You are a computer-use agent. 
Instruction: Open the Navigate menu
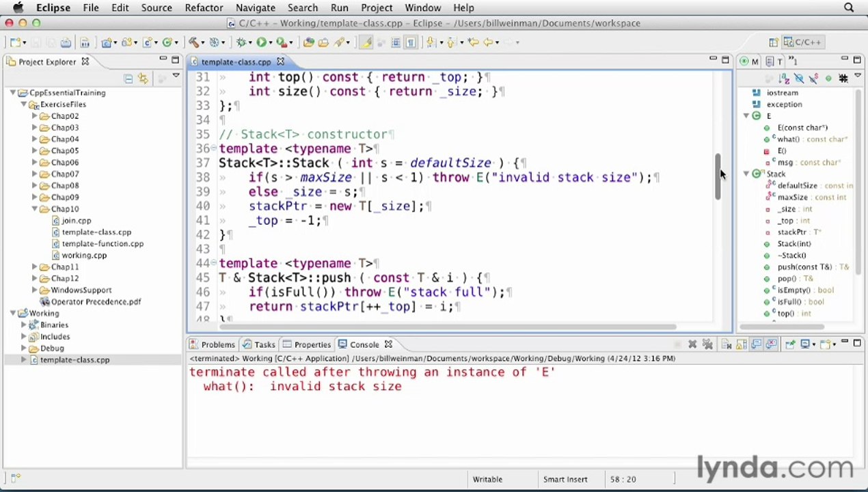pos(255,8)
